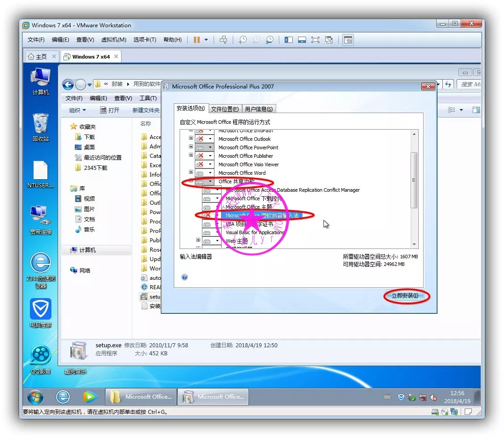This screenshot has height=438, width=504.
Task: Open install-state dropdown for Microsoft Office Outlook
Action: point(210,139)
